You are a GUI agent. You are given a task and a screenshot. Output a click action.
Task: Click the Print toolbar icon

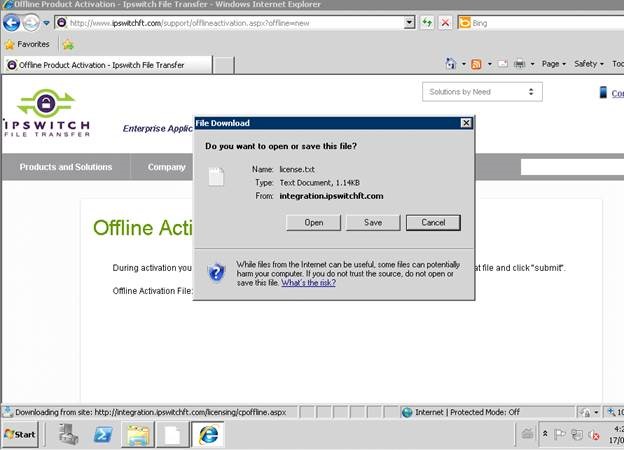pyautogui.click(x=519, y=64)
